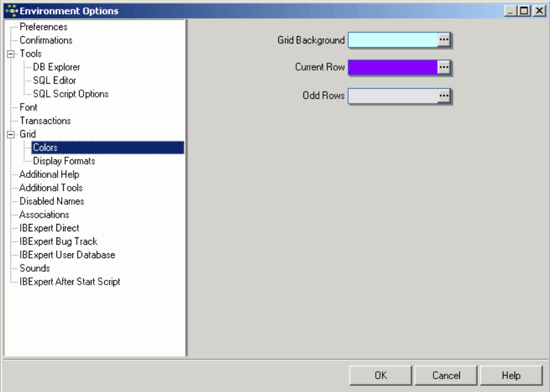Click the Grid Background label
Image resolution: width=550 pixels, height=392 pixels.
click(311, 40)
